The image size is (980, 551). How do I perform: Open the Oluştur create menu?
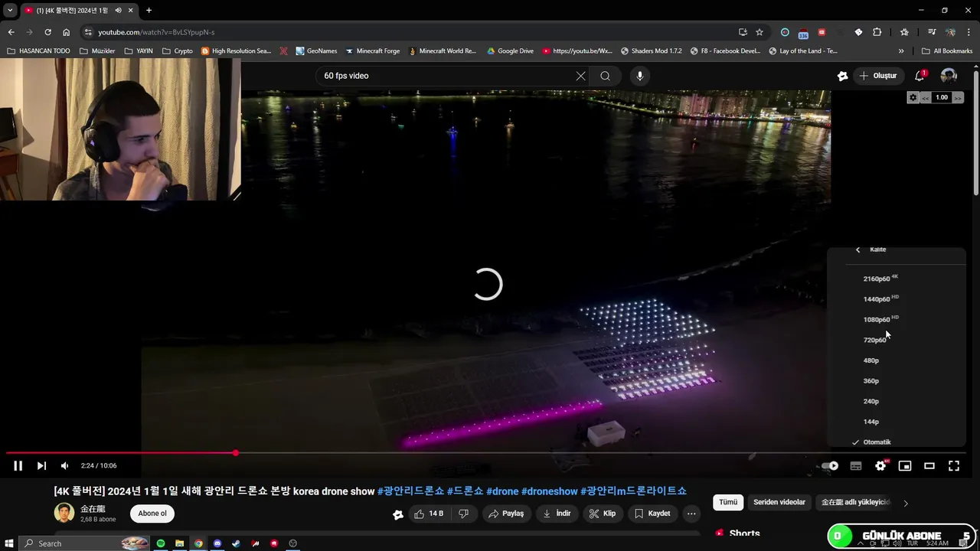tap(878, 76)
